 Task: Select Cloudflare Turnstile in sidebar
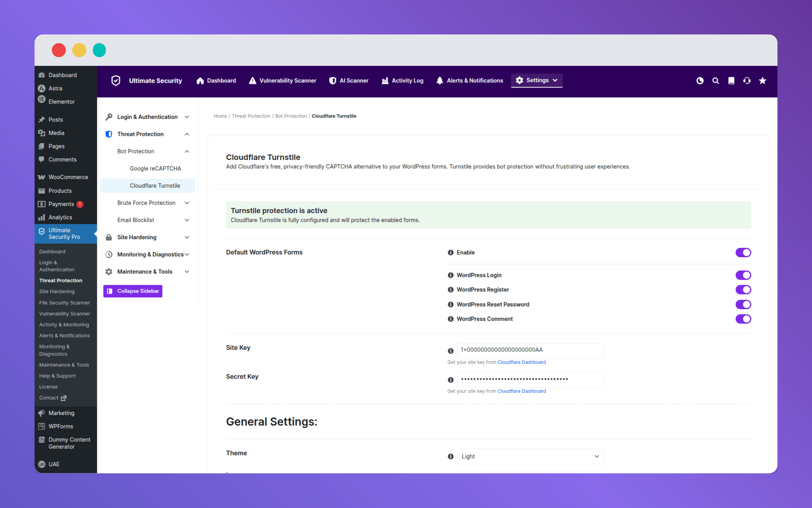pyautogui.click(x=148, y=186)
